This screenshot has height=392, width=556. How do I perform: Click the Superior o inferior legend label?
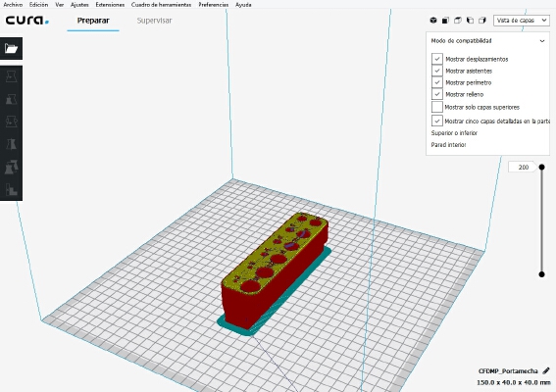(x=454, y=133)
